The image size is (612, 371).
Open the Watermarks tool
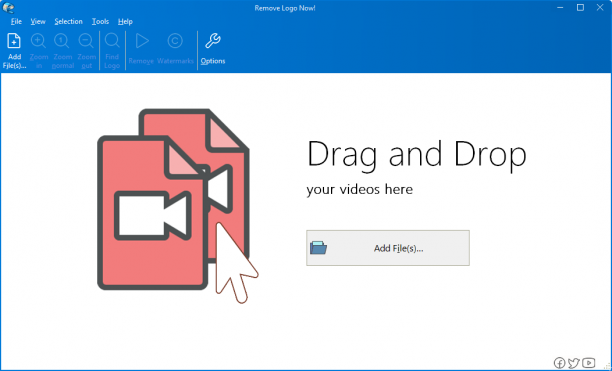tap(175, 41)
